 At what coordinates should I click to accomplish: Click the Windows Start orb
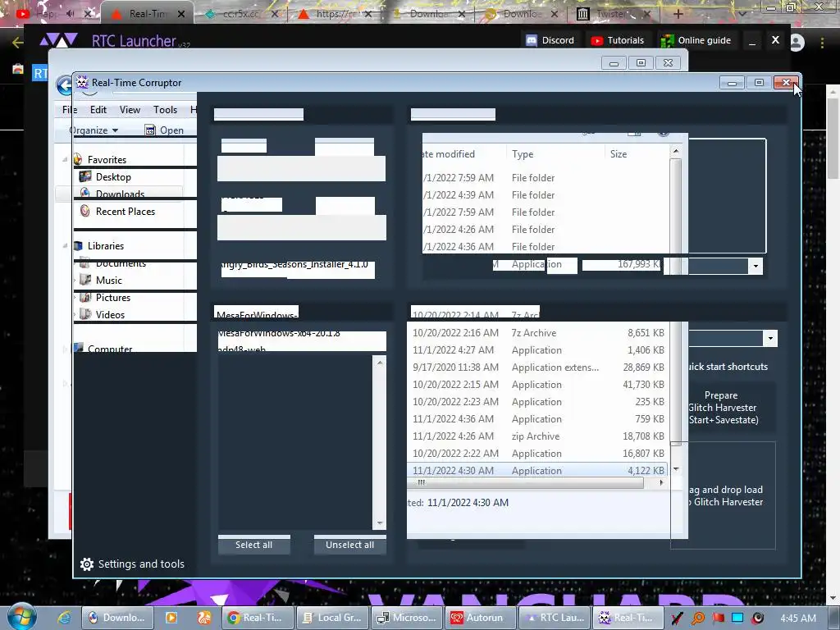click(21, 617)
